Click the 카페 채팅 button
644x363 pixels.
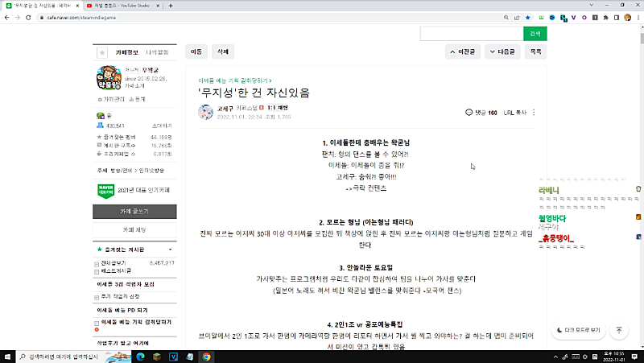coord(134,230)
